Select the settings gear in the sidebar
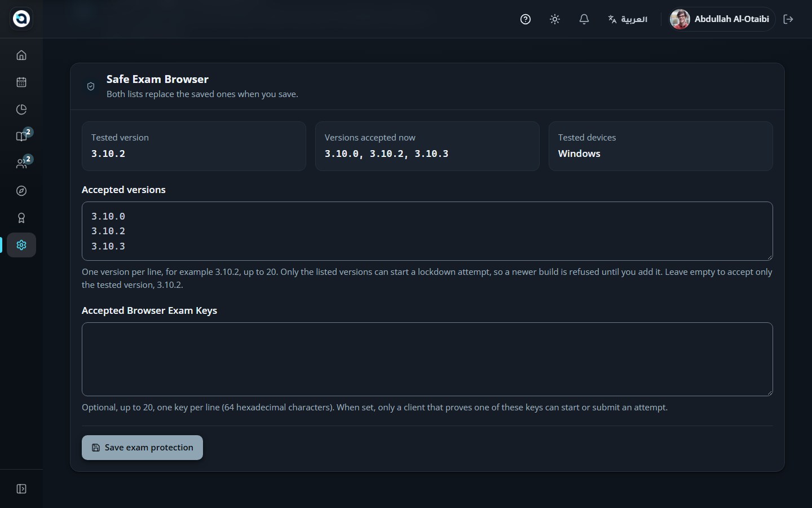This screenshot has height=508, width=812. (21, 245)
